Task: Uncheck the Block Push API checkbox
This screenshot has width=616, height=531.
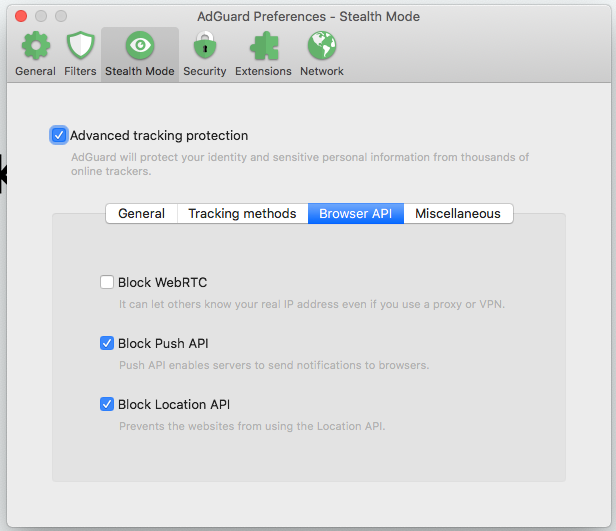Action: pos(106,343)
